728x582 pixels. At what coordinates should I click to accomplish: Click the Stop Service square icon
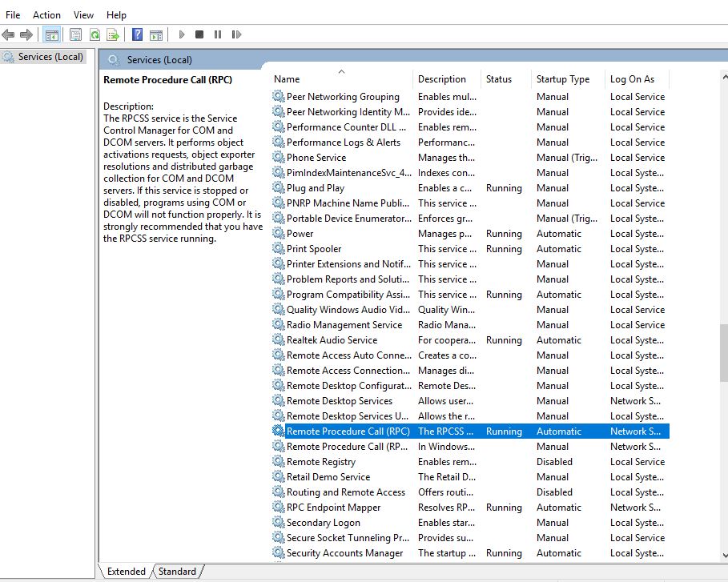pyautogui.click(x=199, y=34)
